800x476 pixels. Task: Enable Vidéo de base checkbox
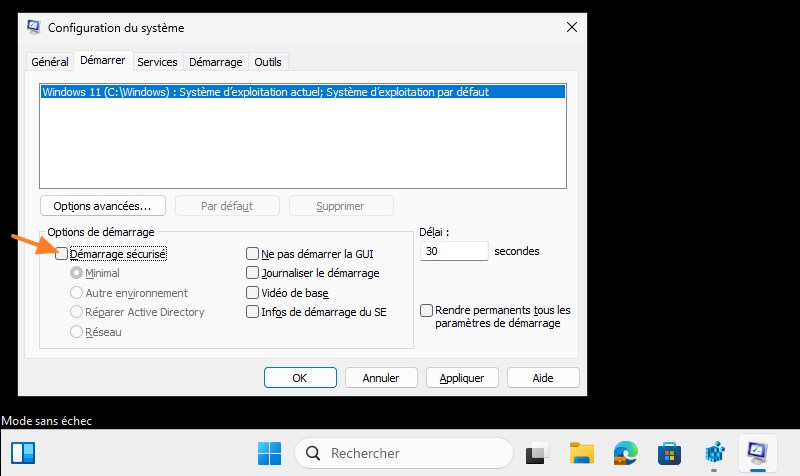point(252,292)
